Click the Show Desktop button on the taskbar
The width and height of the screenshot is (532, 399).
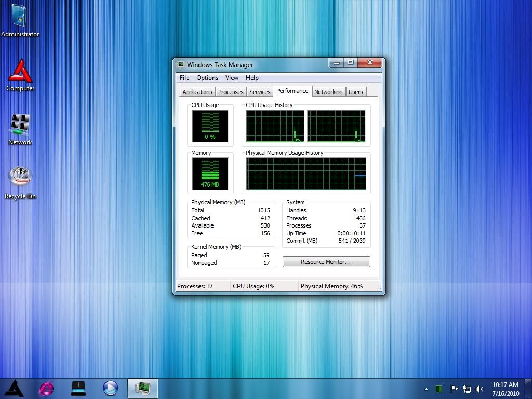point(528,389)
